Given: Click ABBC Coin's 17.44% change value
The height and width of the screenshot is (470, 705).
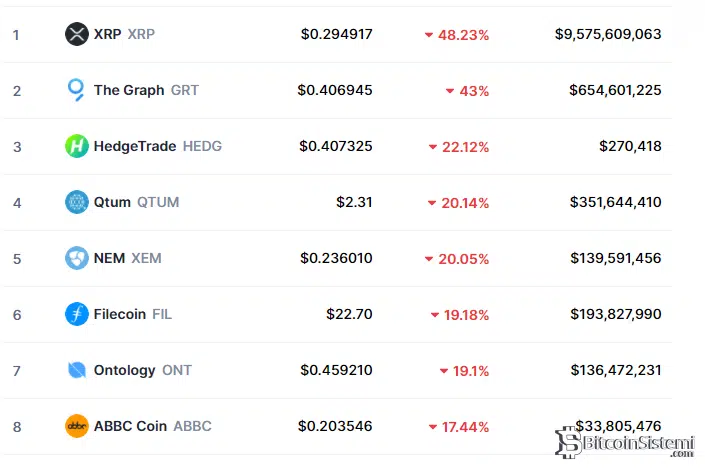Looking at the screenshot, I should [463, 426].
